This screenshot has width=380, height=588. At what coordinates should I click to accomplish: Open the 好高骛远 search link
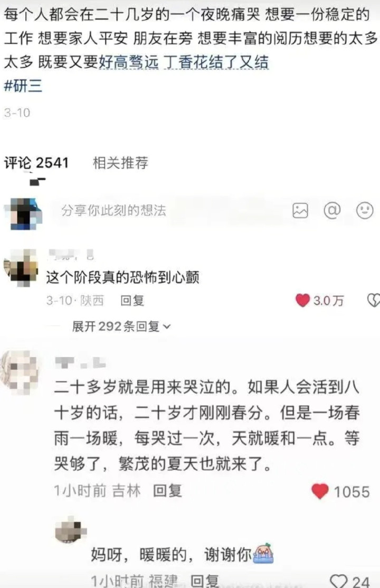[129, 62]
